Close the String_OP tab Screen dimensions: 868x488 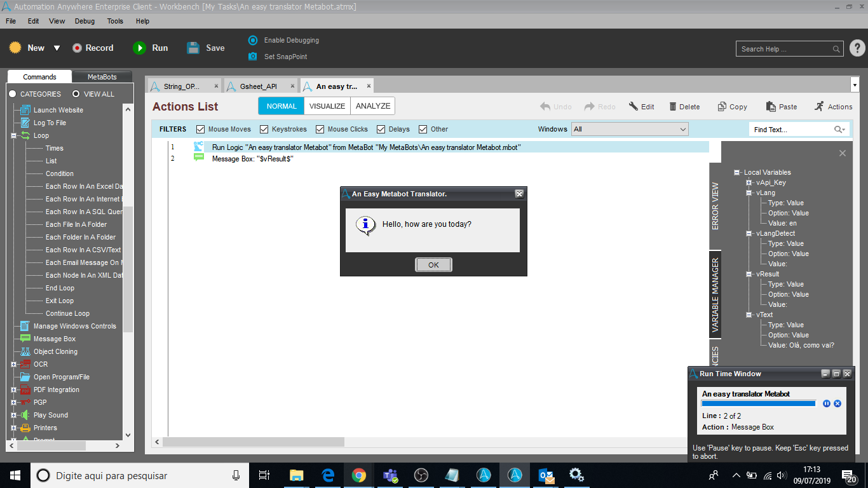tap(216, 86)
